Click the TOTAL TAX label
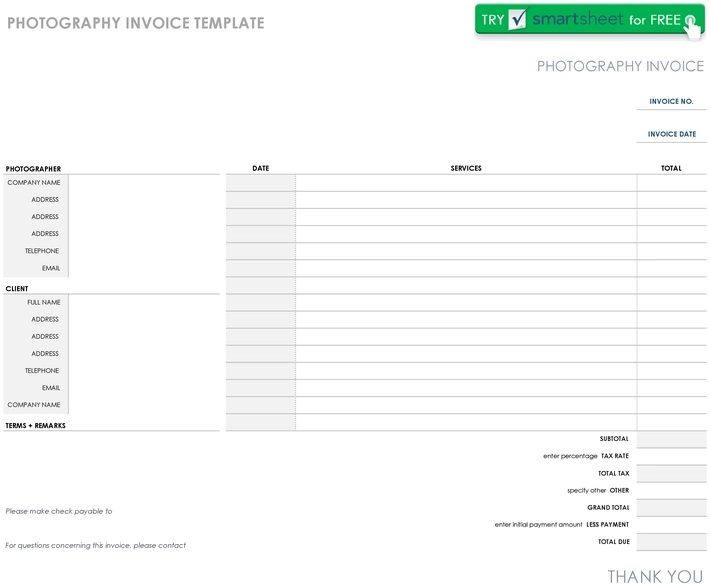The width and height of the screenshot is (710, 586). (x=614, y=473)
